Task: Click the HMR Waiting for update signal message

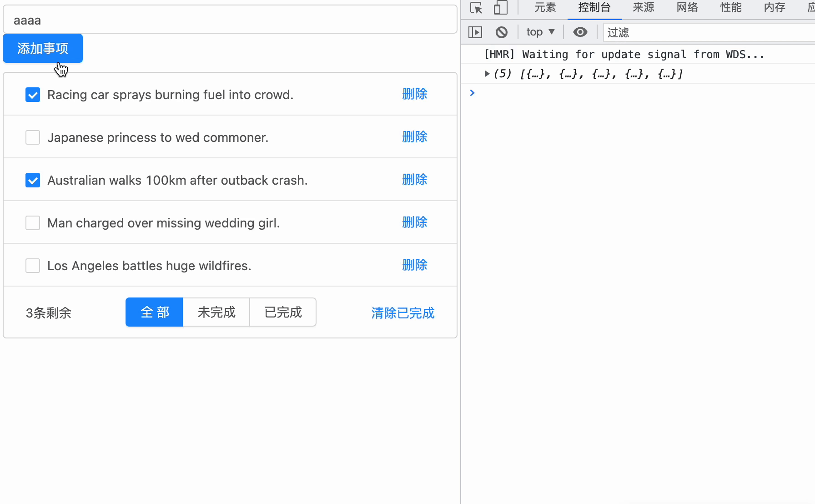Action: pos(624,55)
